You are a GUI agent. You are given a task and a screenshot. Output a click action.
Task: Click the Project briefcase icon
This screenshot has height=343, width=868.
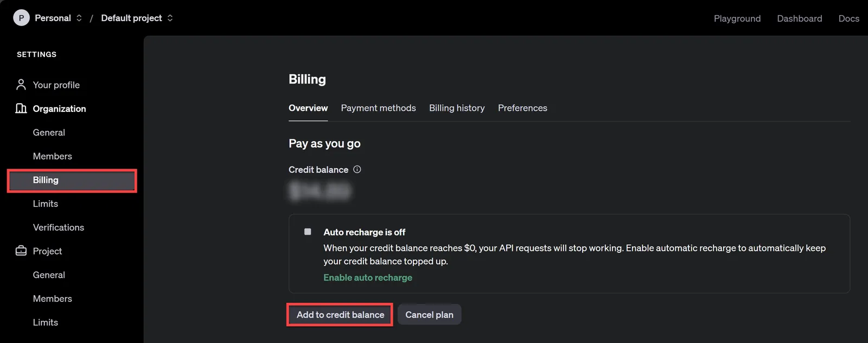pos(21,251)
